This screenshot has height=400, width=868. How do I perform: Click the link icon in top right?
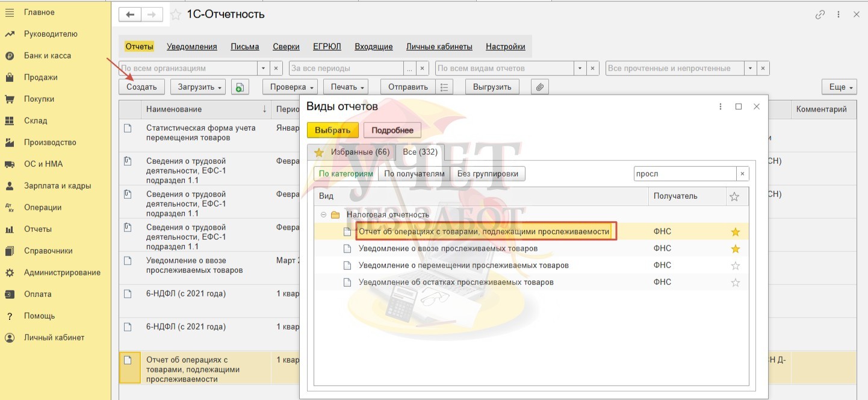[820, 15]
